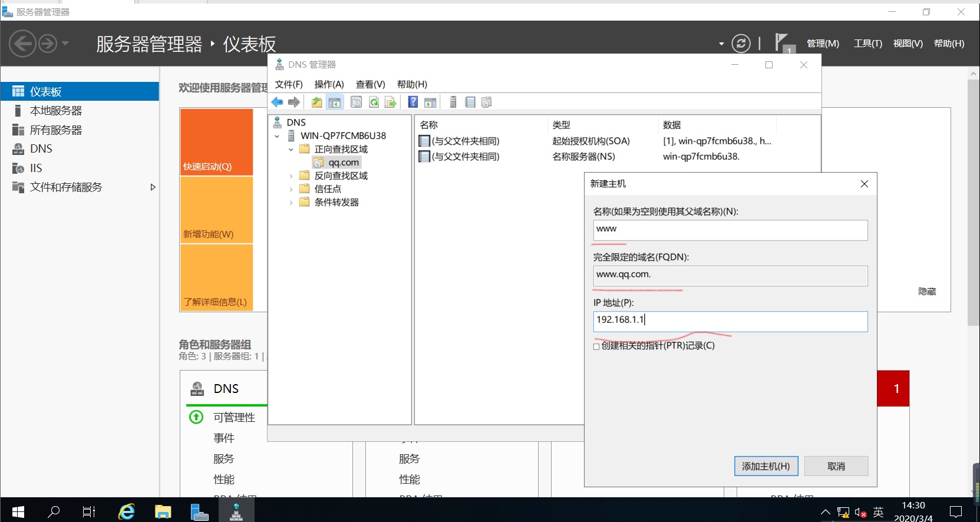Select the SOA record row
The height and width of the screenshot is (522, 980).
(x=595, y=141)
